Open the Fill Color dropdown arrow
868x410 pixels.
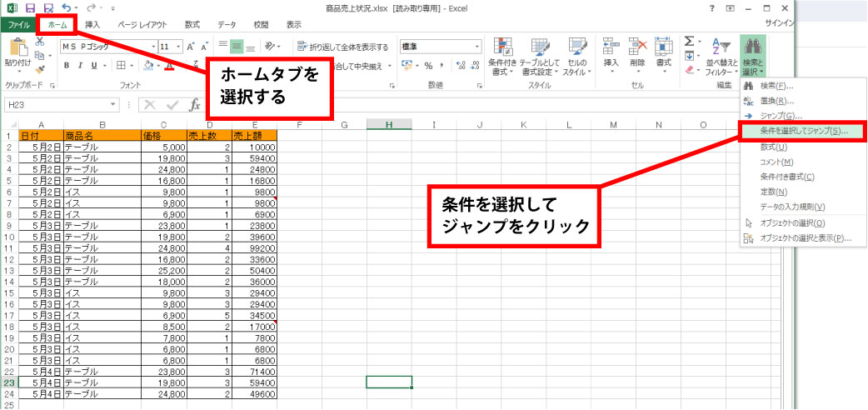click(x=159, y=65)
